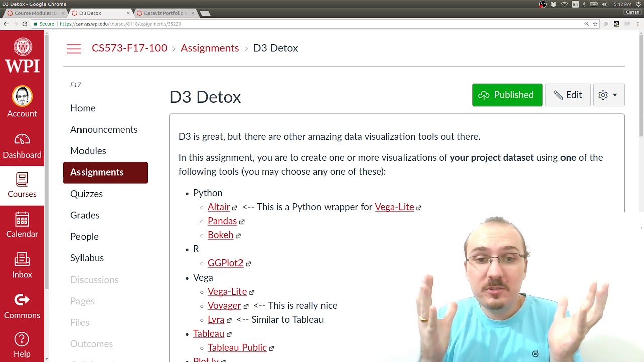The width and height of the screenshot is (644, 362).
Task: Open the Vega-Lite link under Vega
Action: click(x=227, y=292)
